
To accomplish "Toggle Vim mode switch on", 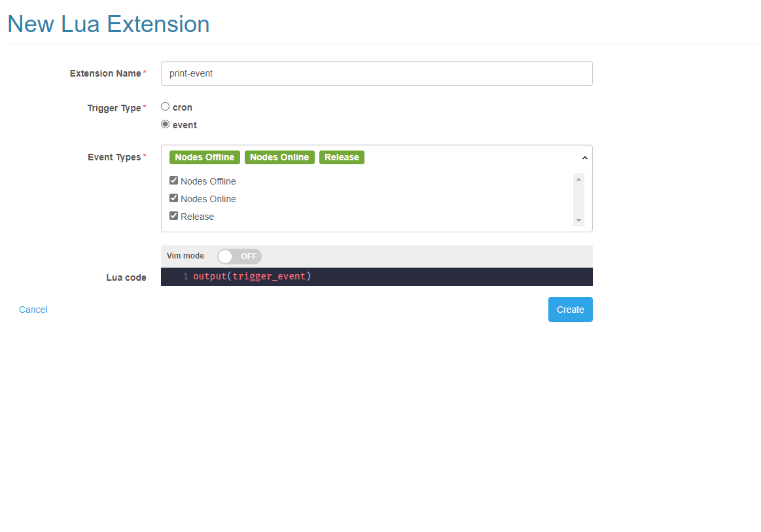I will tap(239, 257).
